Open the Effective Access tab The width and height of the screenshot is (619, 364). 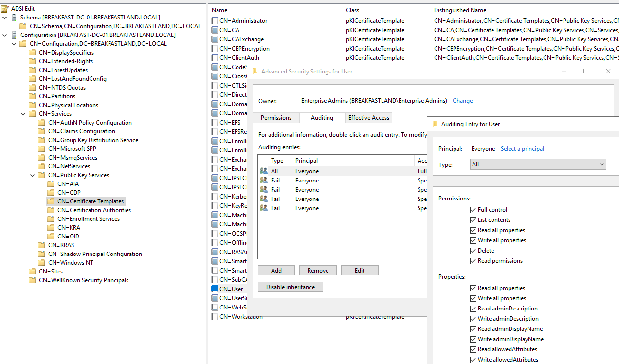(x=368, y=118)
